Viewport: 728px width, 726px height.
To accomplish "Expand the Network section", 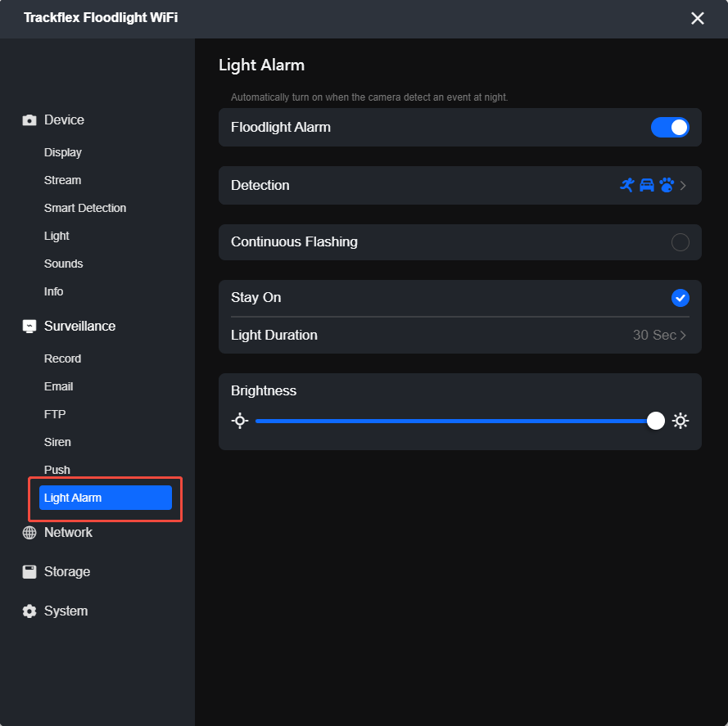I will [68, 533].
